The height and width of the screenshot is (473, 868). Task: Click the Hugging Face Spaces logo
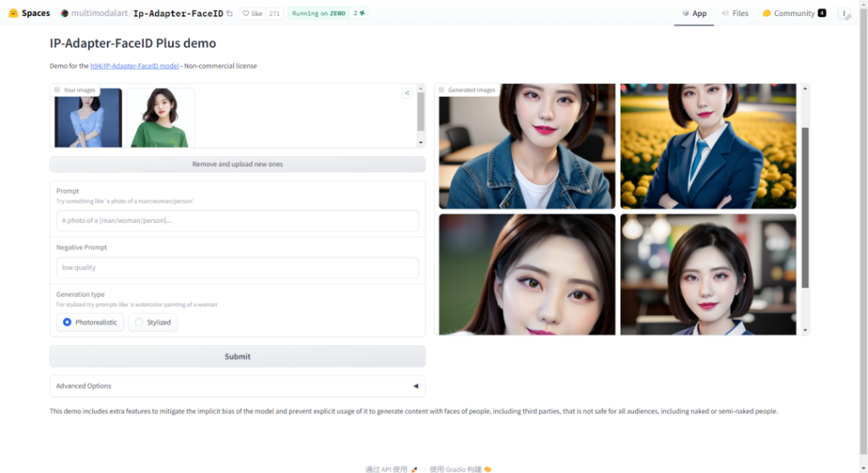pyautogui.click(x=30, y=13)
